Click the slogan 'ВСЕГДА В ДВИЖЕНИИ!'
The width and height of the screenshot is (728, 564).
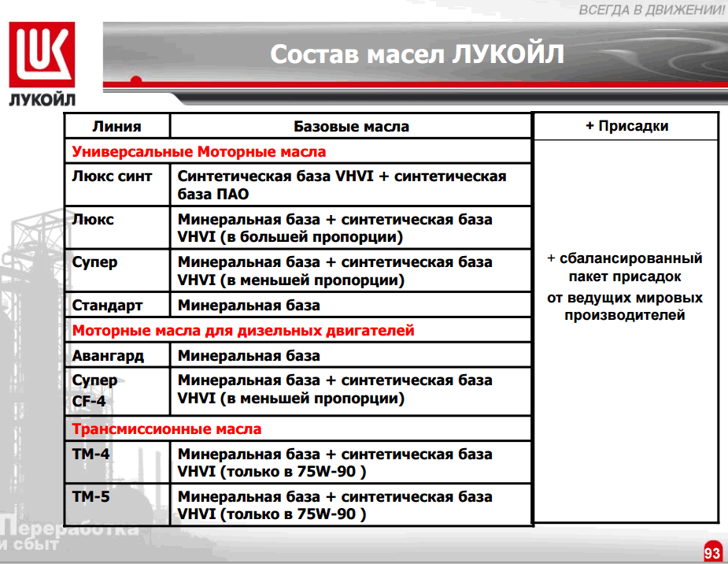(652, 10)
